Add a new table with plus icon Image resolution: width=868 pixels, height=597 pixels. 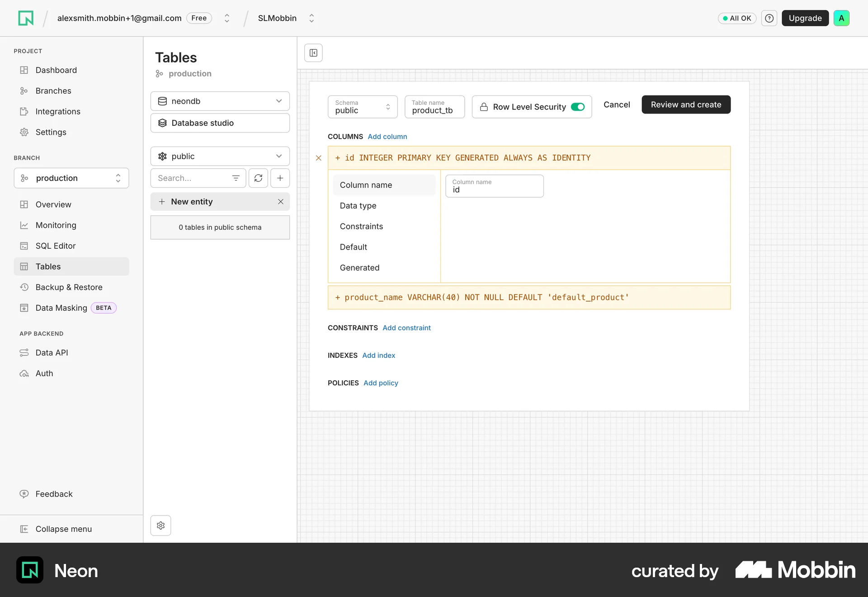pyautogui.click(x=280, y=178)
